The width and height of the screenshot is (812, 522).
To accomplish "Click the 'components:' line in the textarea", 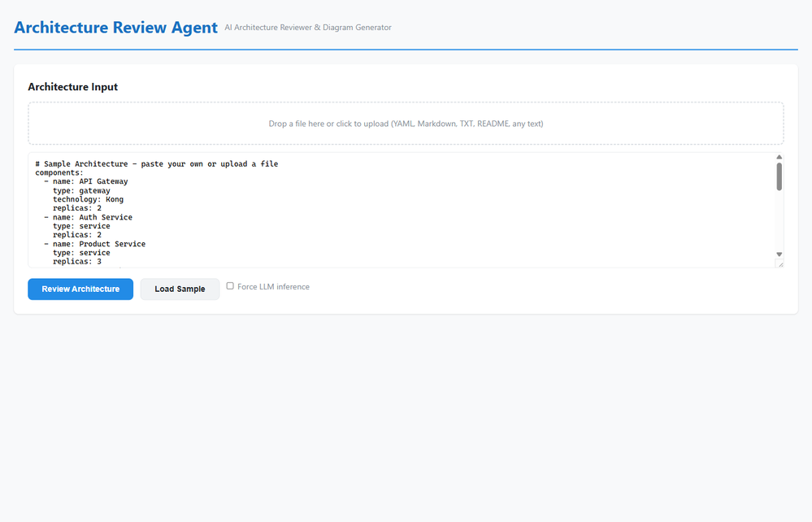I will pyautogui.click(x=59, y=172).
